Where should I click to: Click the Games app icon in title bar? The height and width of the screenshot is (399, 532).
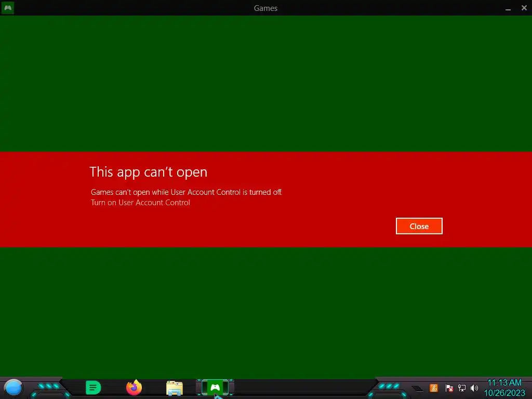point(7,7)
